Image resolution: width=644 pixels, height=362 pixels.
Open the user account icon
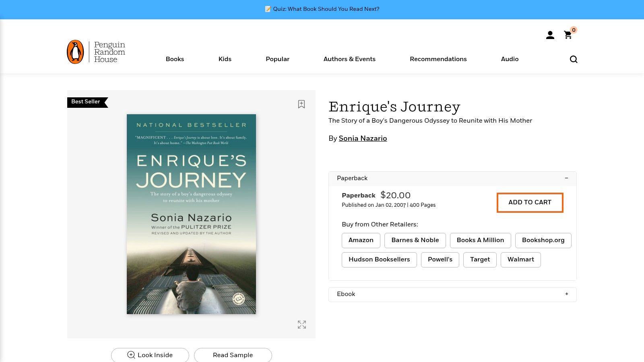pyautogui.click(x=550, y=35)
